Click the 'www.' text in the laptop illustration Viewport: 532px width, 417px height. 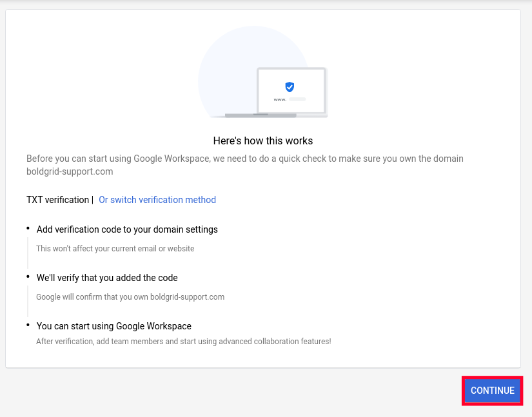click(280, 100)
